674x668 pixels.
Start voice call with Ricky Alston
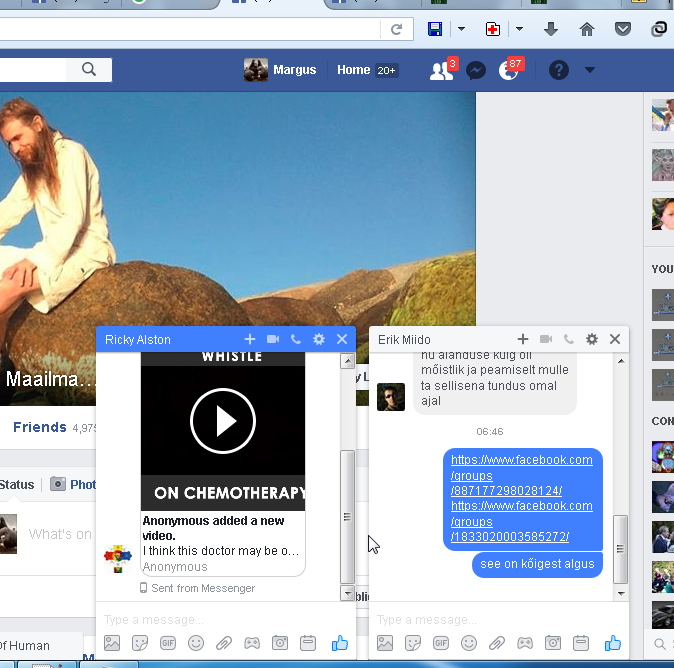click(x=295, y=339)
